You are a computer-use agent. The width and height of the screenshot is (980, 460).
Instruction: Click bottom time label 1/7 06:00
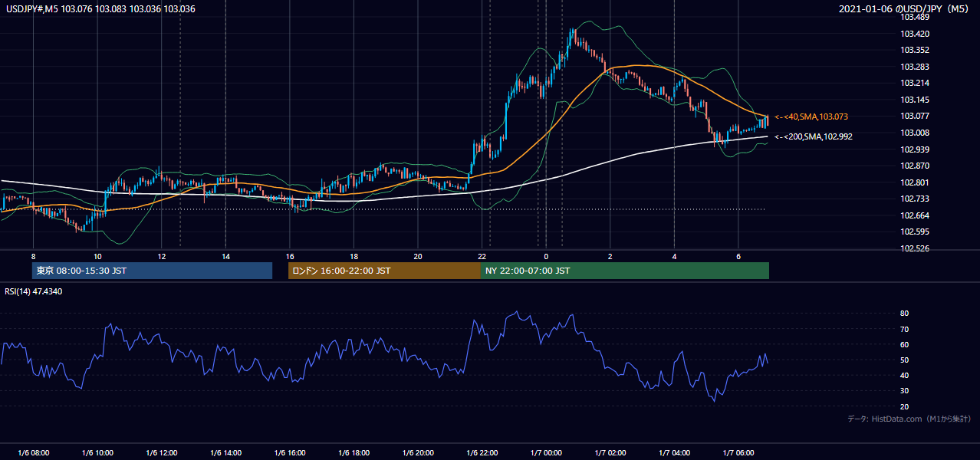coord(738,453)
